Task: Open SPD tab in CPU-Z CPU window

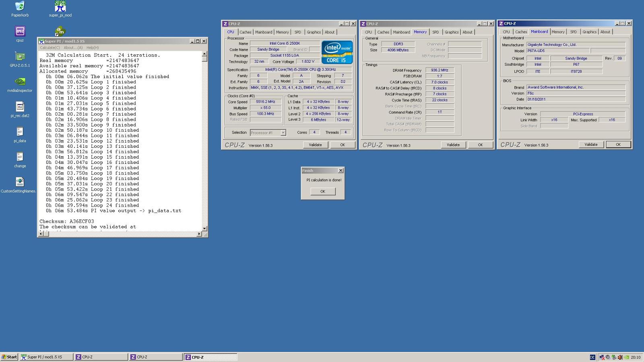Action: pos(297,32)
